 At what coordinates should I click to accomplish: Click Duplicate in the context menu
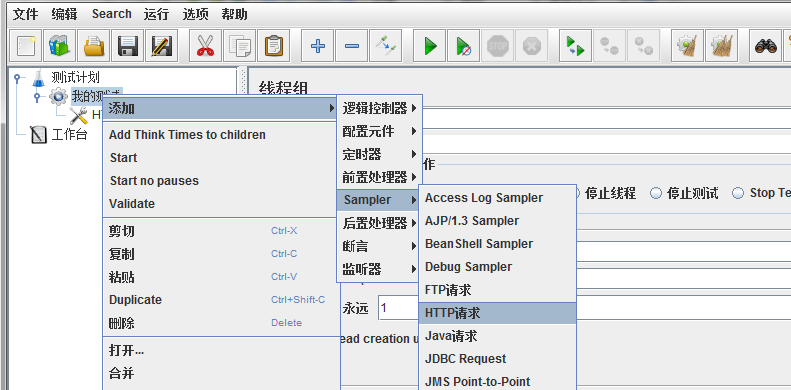click(222, 300)
